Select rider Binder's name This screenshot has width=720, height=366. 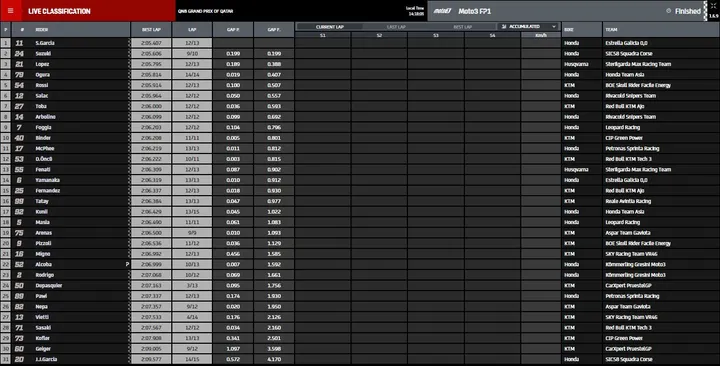[x=43, y=138]
